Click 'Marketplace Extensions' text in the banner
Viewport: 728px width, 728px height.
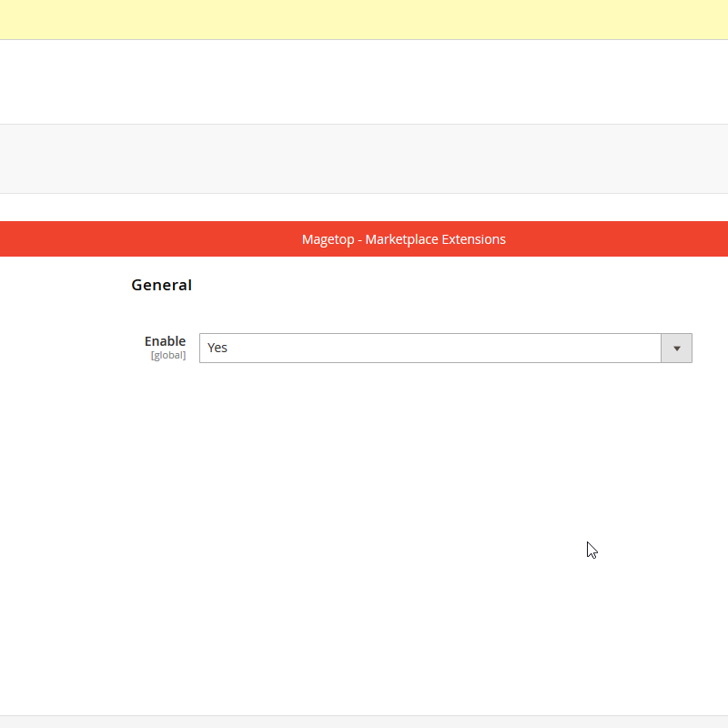coord(435,239)
